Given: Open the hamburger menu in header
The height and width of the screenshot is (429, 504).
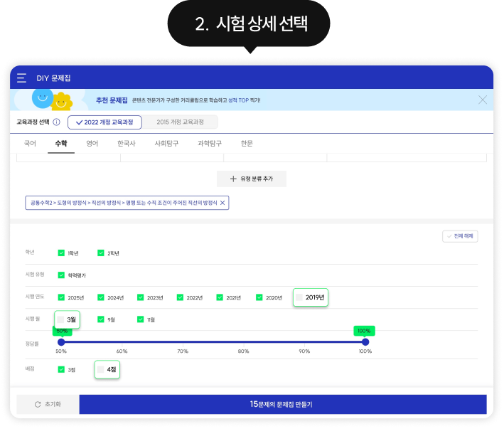Looking at the screenshot, I should (22, 78).
